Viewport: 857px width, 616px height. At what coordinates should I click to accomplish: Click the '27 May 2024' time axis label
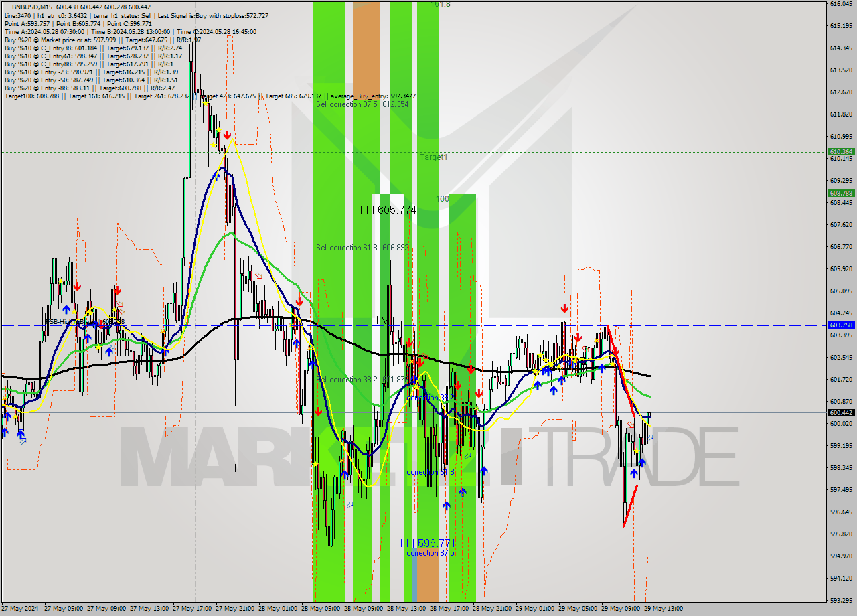(x=21, y=609)
